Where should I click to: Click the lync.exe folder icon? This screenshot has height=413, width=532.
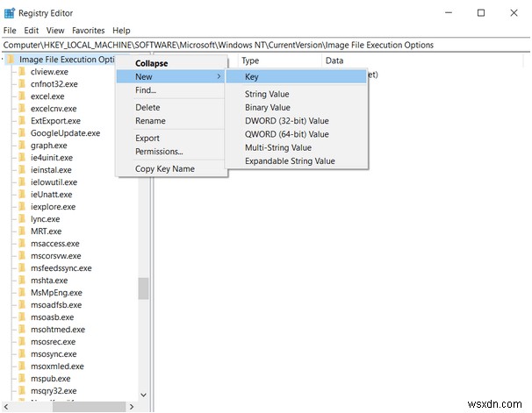point(22,219)
